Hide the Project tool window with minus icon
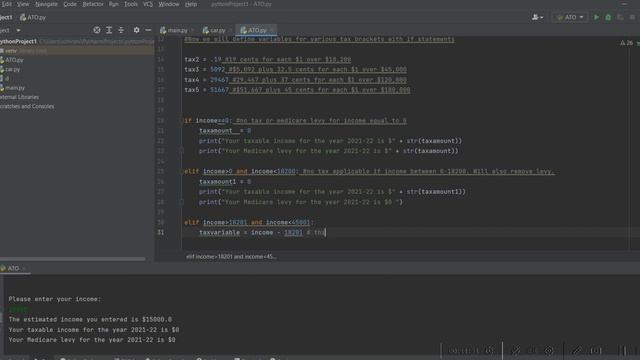This screenshot has height=360, width=640. pyautogui.click(x=148, y=30)
